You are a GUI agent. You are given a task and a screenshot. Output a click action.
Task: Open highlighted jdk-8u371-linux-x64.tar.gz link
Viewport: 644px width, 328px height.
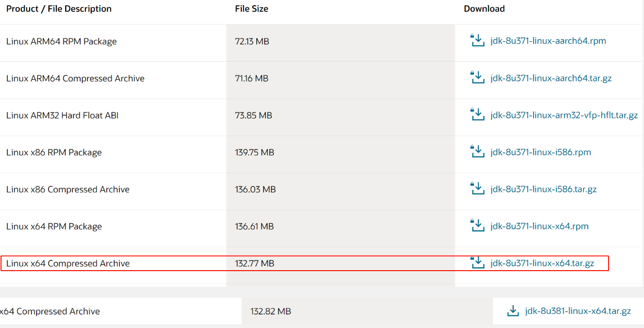(x=542, y=263)
